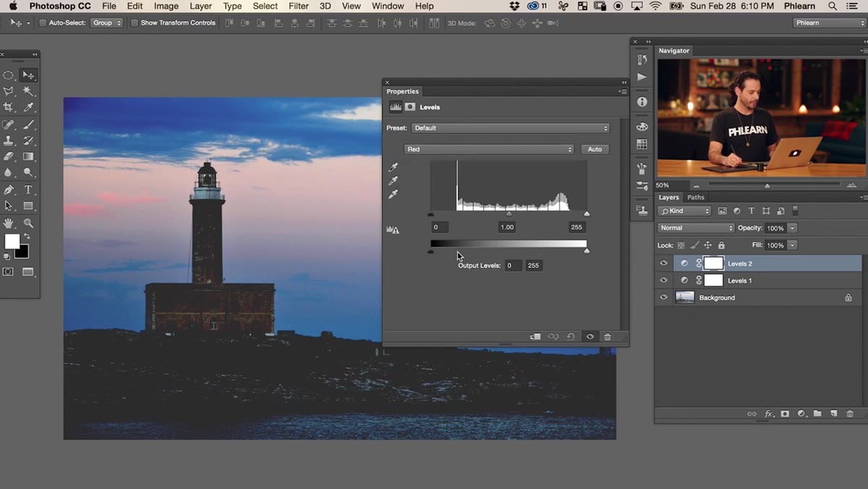Delete adjustment layer using Properties trash icon
Viewport: 868px width, 489px height.
pos(608,336)
